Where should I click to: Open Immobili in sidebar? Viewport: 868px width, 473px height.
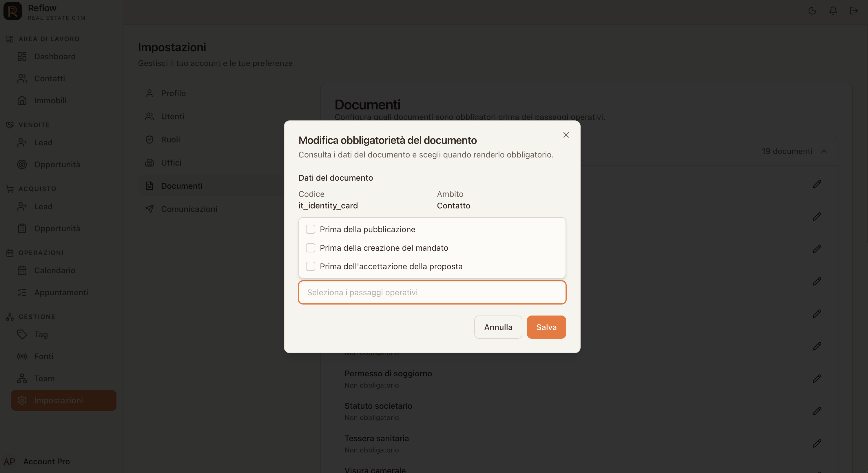pos(64,100)
